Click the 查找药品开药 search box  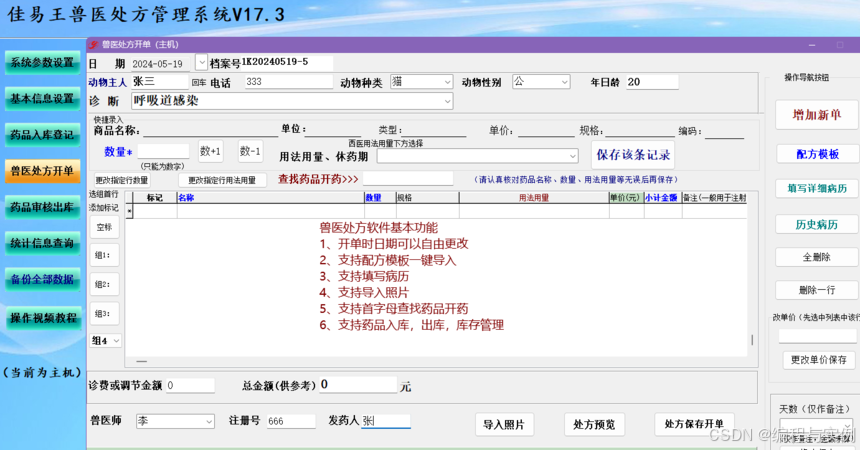tap(408, 179)
